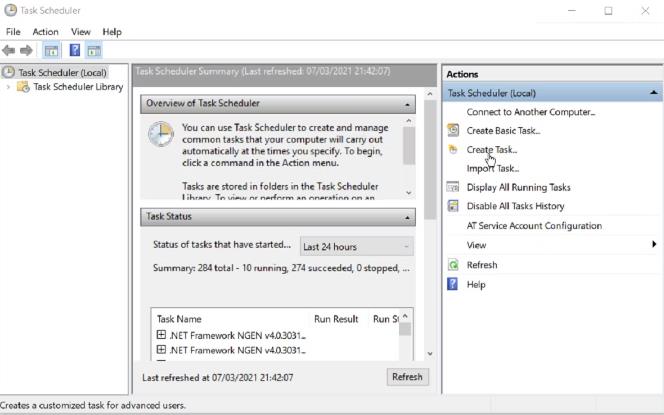Click Status of tasks that have started label

pyautogui.click(x=222, y=245)
